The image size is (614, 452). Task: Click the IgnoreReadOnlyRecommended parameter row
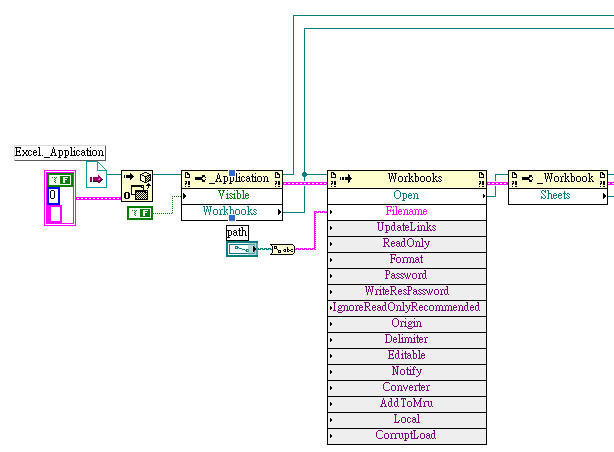tap(407, 307)
